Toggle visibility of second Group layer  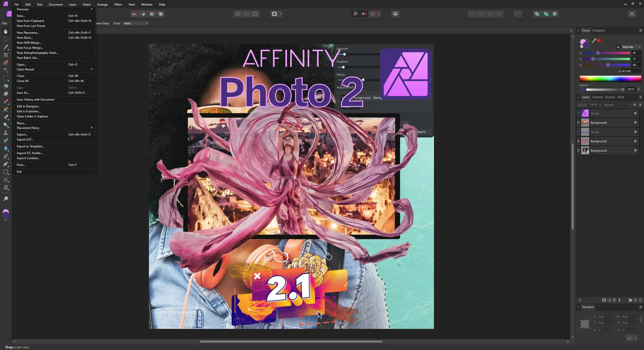(x=635, y=132)
